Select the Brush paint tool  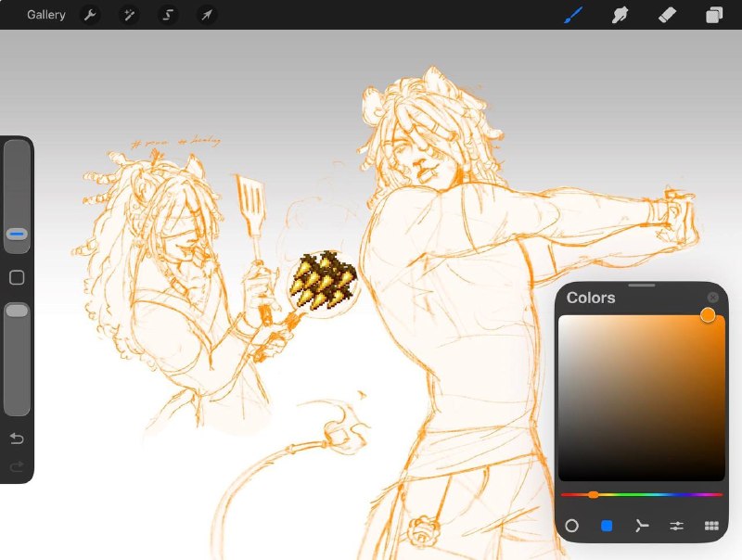pos(573,15)
